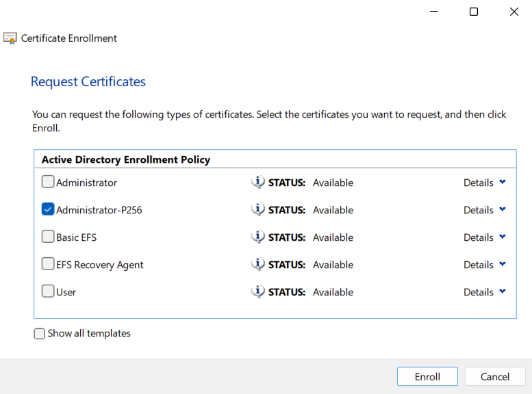
Task: Click the Available status for the User row
Action: pyautogui.click(x=333, y=292)
